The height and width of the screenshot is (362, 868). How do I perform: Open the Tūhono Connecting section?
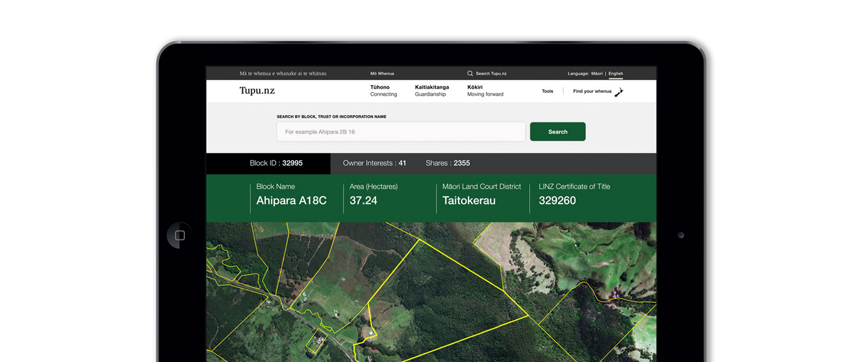coord(383,91)
